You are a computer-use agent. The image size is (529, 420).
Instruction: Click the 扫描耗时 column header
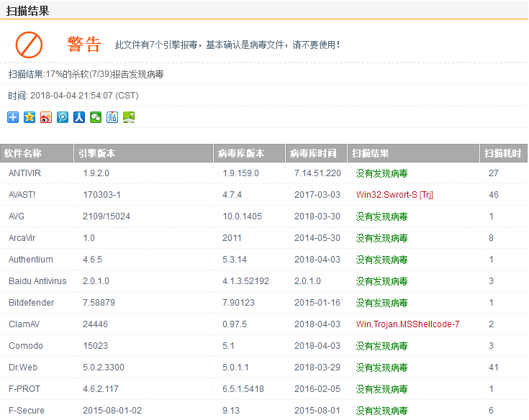click(504, 153)
